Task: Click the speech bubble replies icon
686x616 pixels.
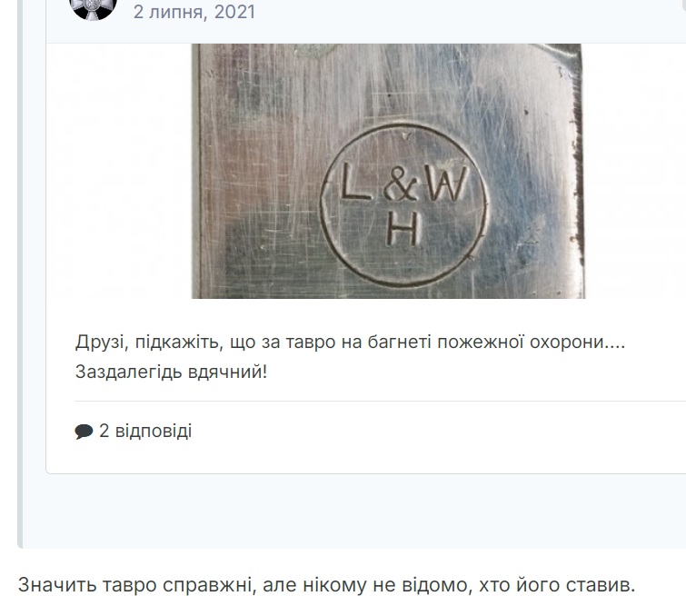Action: click(84, 432)
